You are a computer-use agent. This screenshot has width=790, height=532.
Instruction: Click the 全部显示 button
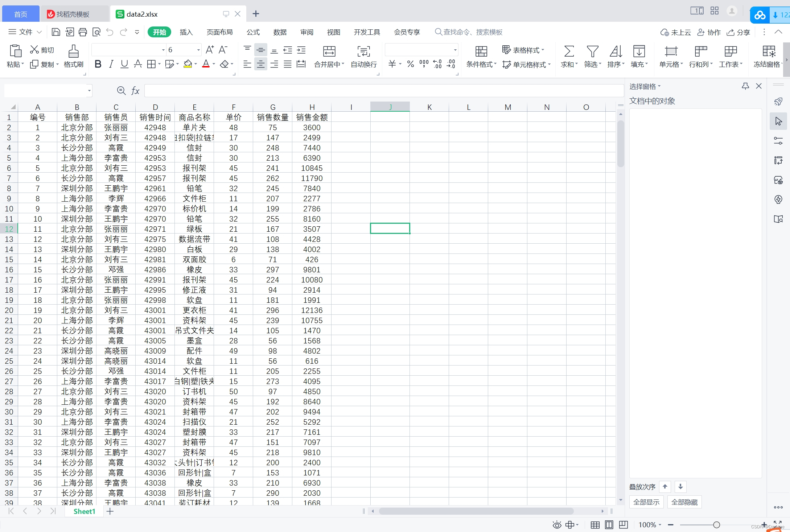646,502
